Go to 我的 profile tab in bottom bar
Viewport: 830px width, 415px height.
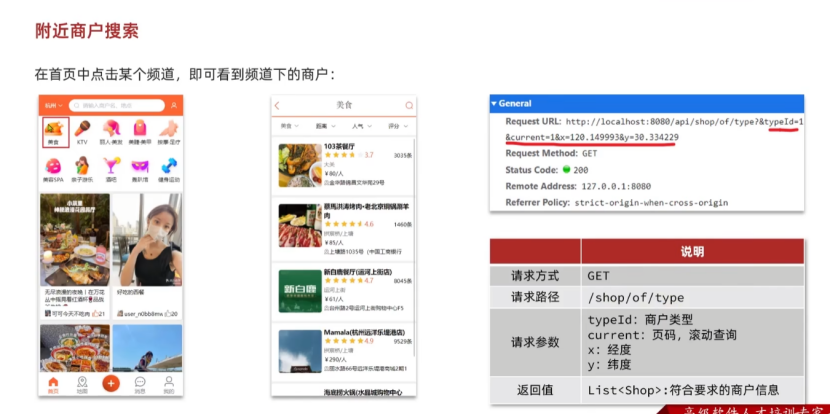(x=169, y=385)
